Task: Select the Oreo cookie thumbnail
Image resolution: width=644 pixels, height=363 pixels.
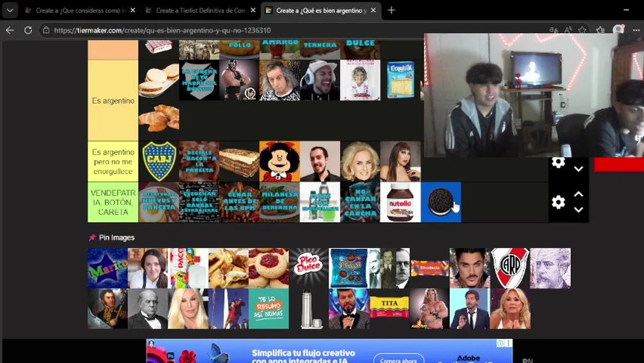Action: pos(441,202)
